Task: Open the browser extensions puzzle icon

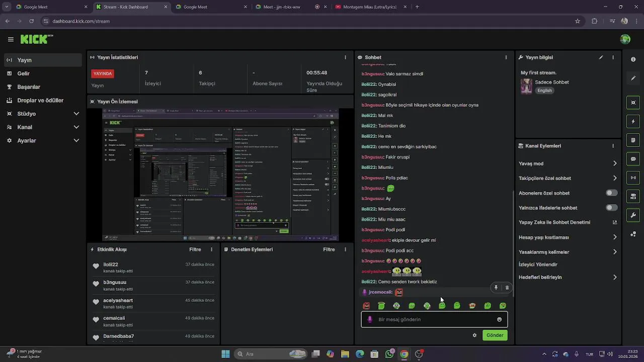Action: (595, 21)
